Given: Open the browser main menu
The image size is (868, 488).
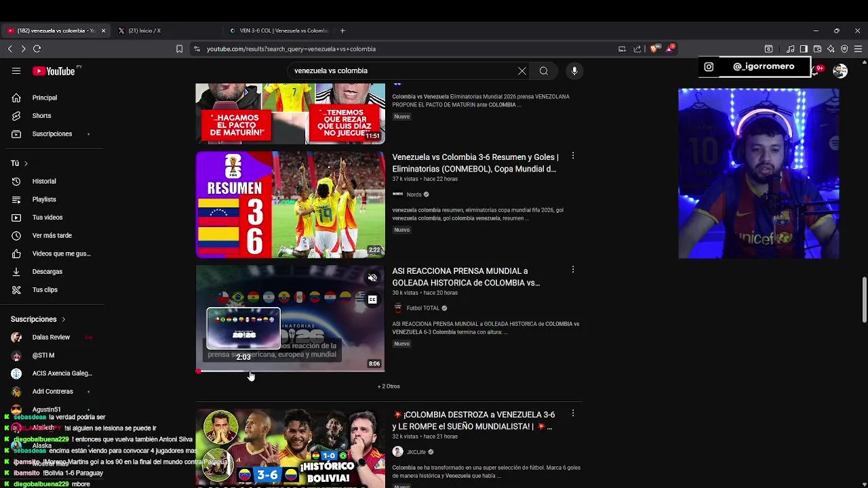Looking at the screenshot, I should coord(858,49).
